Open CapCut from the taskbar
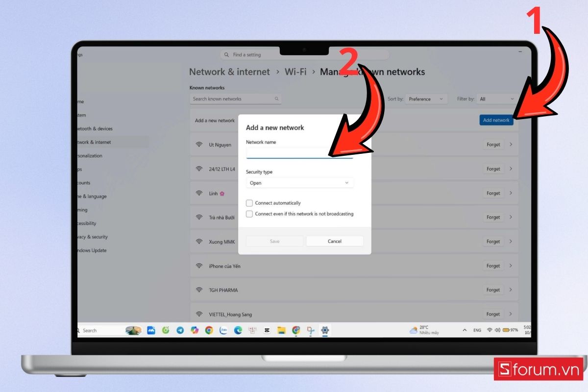This screenshot has height=392, width=588. 267,330
